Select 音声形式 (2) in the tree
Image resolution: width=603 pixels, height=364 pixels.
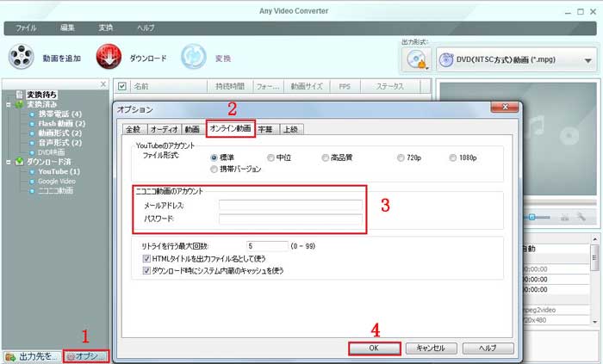click(60, 143)
